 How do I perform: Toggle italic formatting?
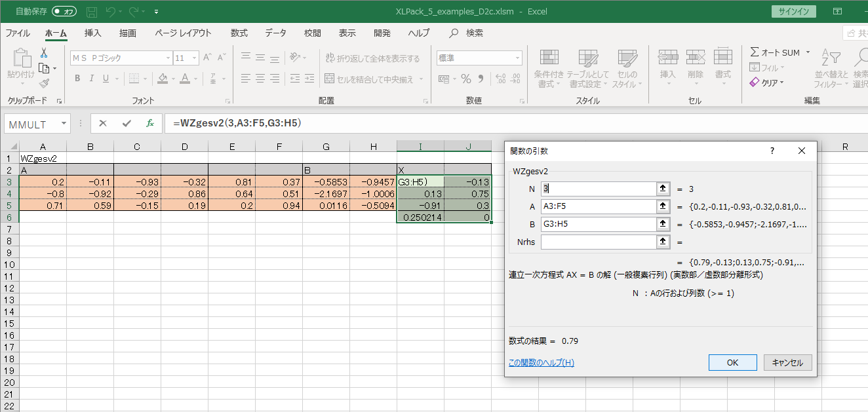point(92,79)
